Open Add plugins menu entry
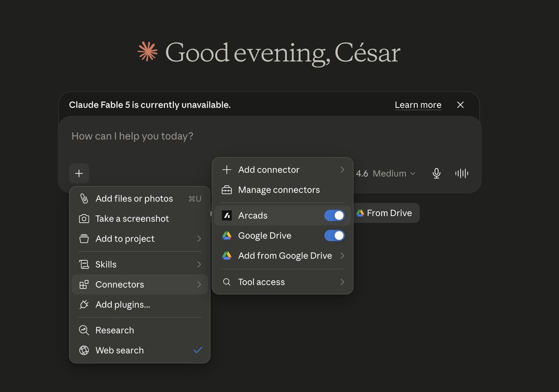 [140, 304]
